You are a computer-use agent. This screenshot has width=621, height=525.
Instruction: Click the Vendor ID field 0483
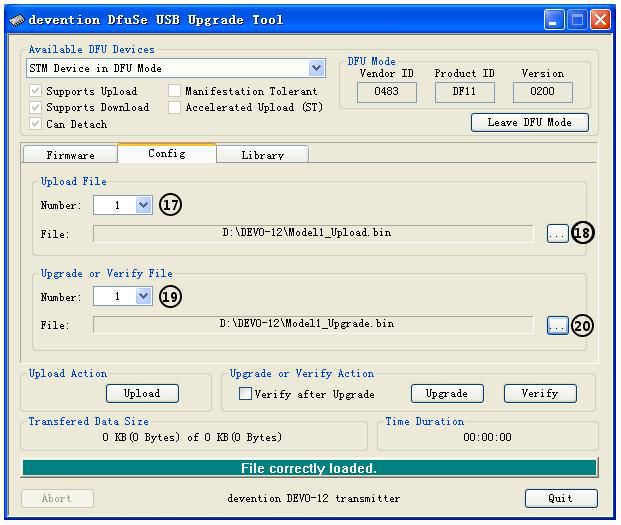coord(387,92)
